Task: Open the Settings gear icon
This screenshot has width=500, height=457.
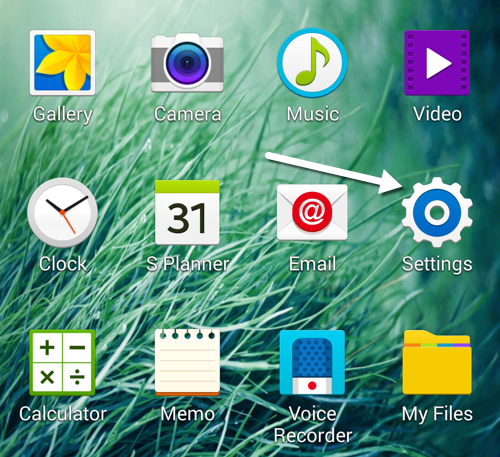Action: [437, 212]
